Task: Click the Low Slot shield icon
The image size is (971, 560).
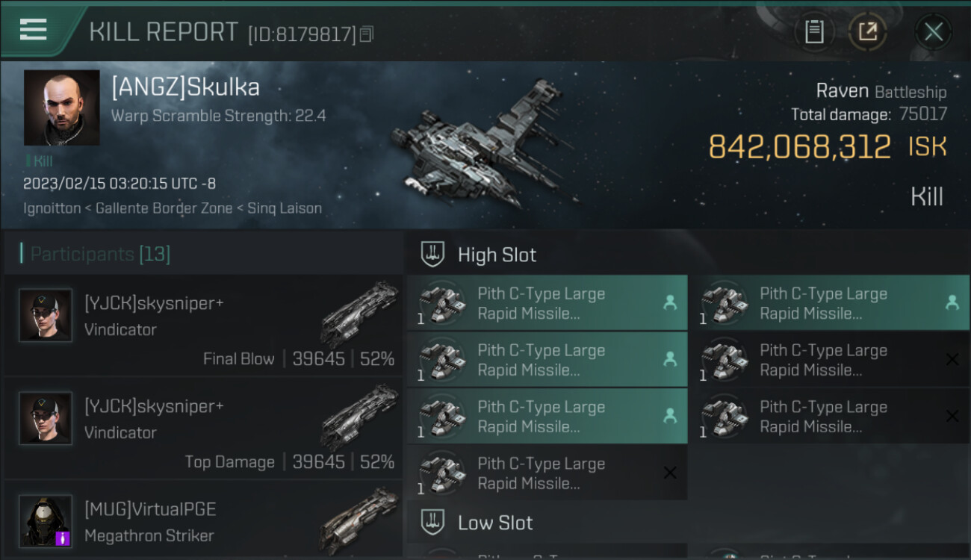Action: tap(432, 523)
